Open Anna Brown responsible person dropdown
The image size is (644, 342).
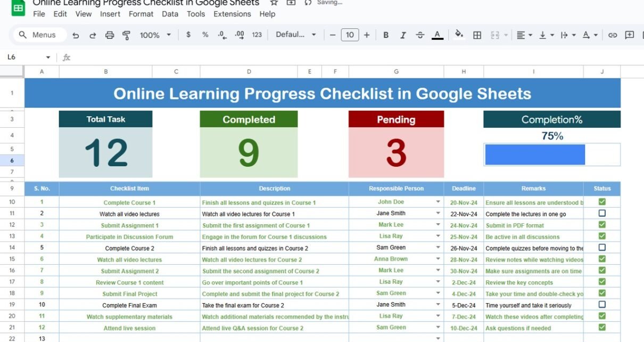438,259
